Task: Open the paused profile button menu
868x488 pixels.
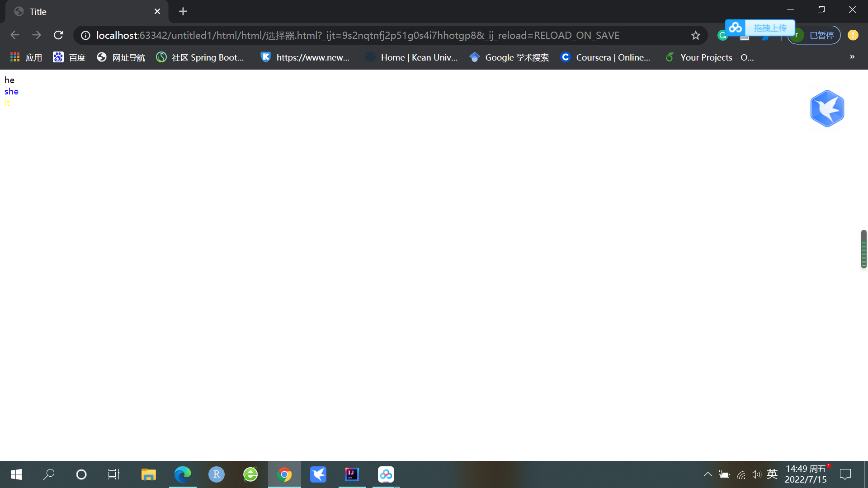Action: (x=814, y=35)
